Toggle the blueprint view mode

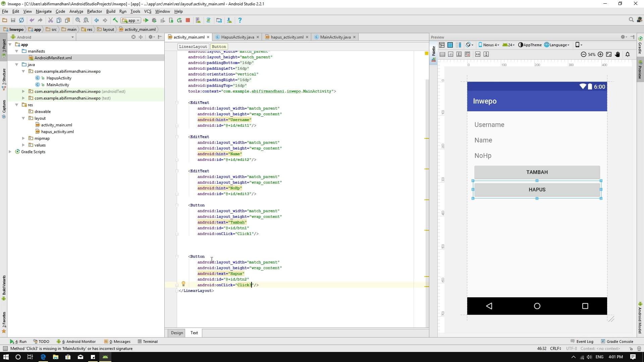tap(450, 45)
